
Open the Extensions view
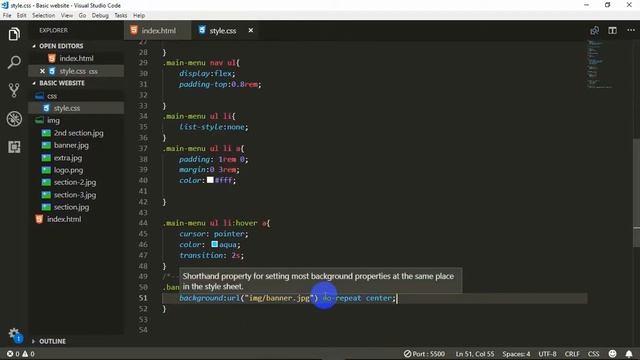pyautogui.click(x=14, y=147)
